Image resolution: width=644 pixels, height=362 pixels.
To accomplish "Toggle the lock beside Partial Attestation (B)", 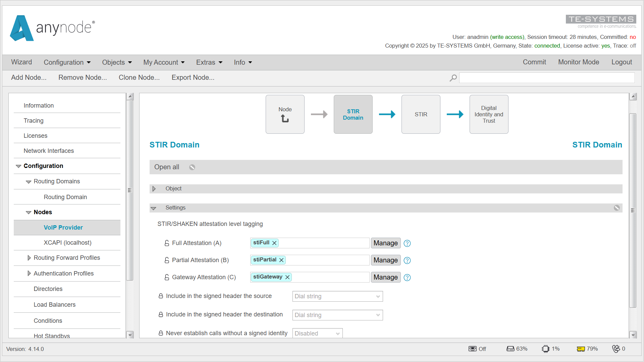I will click(167, 260).
